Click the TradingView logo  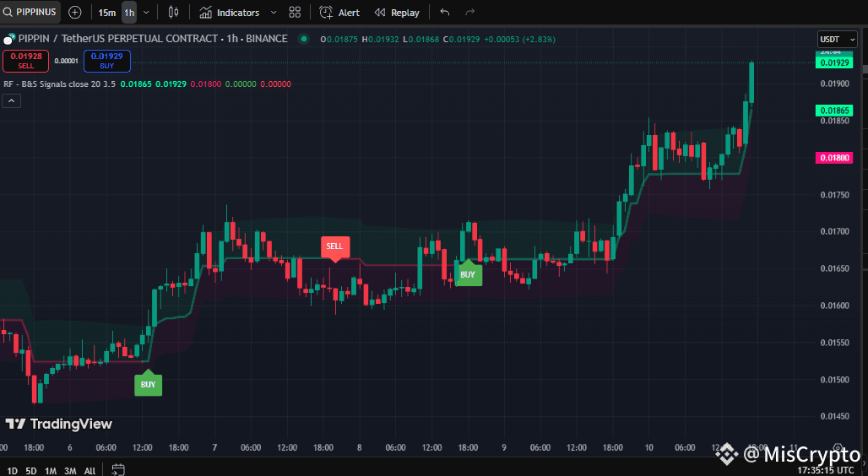58,424
